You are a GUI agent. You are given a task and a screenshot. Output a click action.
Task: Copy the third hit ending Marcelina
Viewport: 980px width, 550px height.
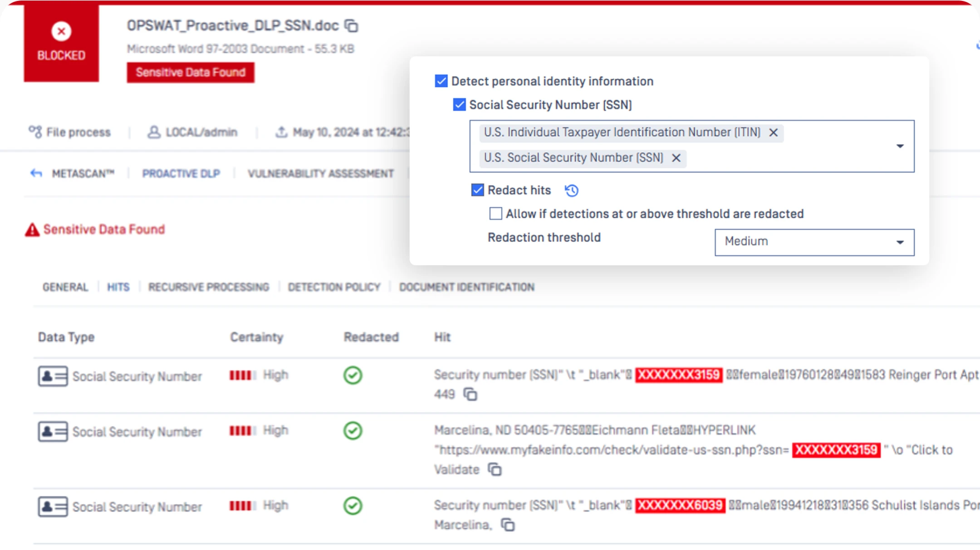click(x=508, y=525)
